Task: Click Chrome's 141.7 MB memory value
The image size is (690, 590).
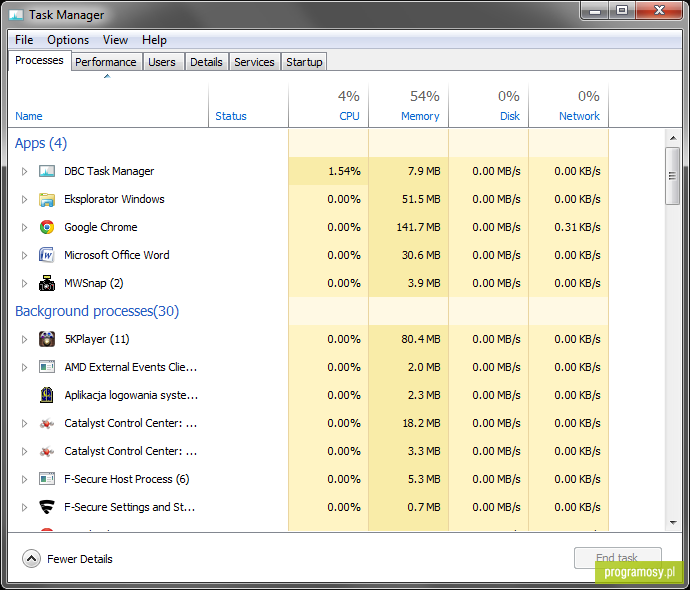Action: (x=418, y=227)
